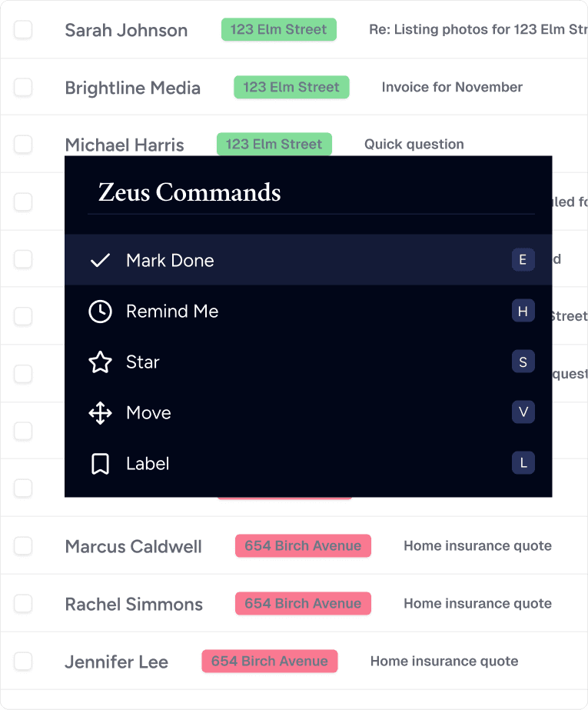Click the pink 654 Birch Avenue tag beside Rachel Simmons
This screenshot has height=710, width=588.
303,604
